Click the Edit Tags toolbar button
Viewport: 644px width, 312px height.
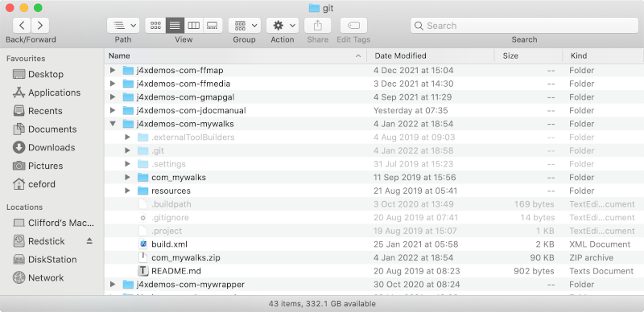click(x=353, y=26)
